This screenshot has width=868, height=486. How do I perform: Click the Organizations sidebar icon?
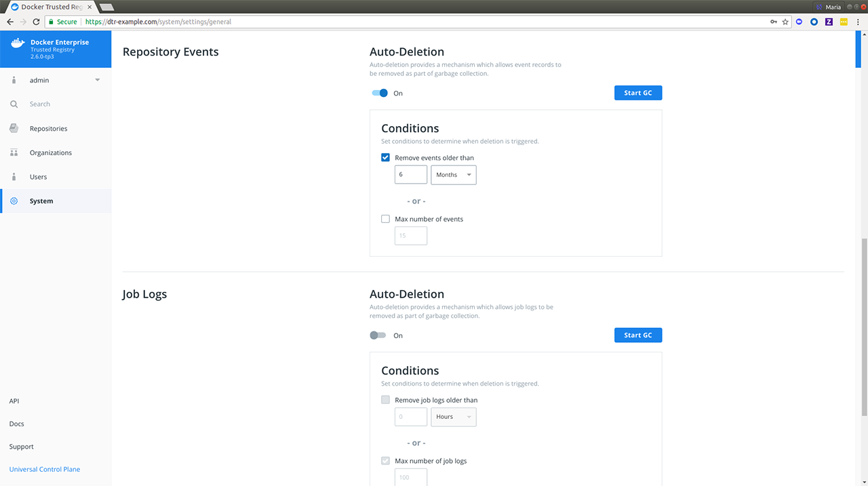14,153
